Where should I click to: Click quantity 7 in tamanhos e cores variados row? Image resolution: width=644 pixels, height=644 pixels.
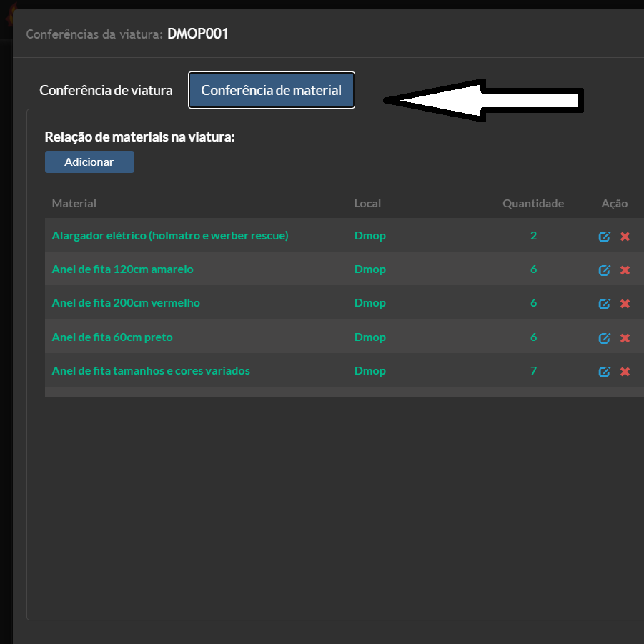533,370
